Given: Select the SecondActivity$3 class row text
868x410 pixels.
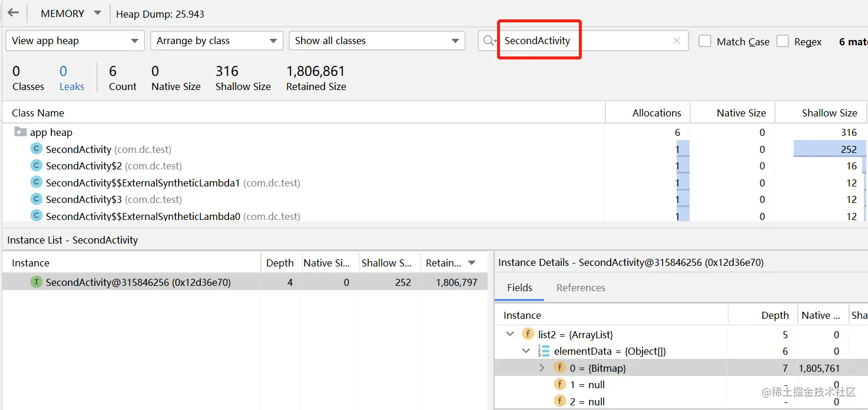Looking at the screenshot, I should pos(114,199).
